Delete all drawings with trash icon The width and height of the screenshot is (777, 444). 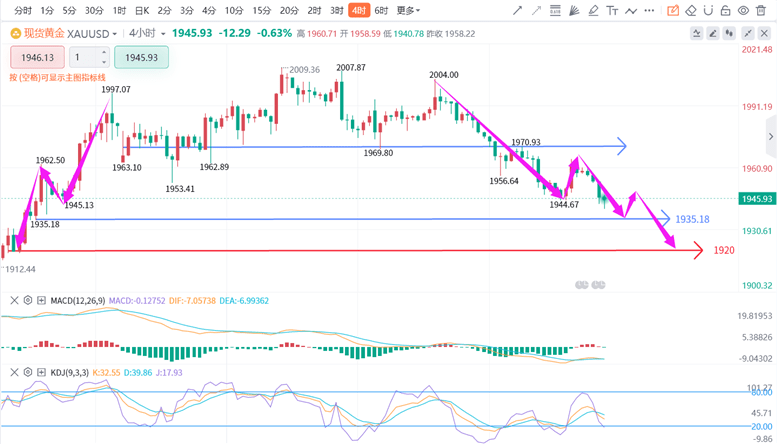pyautogui.click(x=762, y=11)
